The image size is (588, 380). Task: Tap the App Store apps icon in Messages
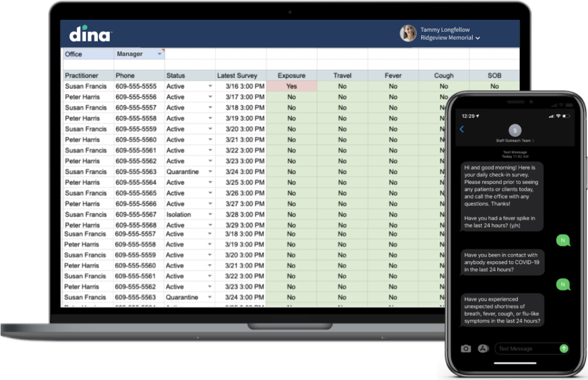(x=482, y=348)
